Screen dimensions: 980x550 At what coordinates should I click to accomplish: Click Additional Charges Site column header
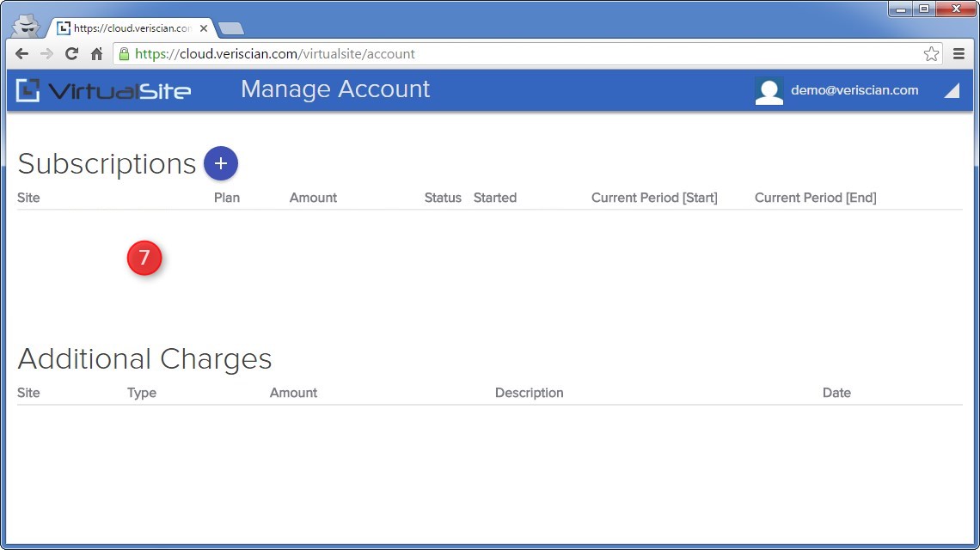click(28, 393)
